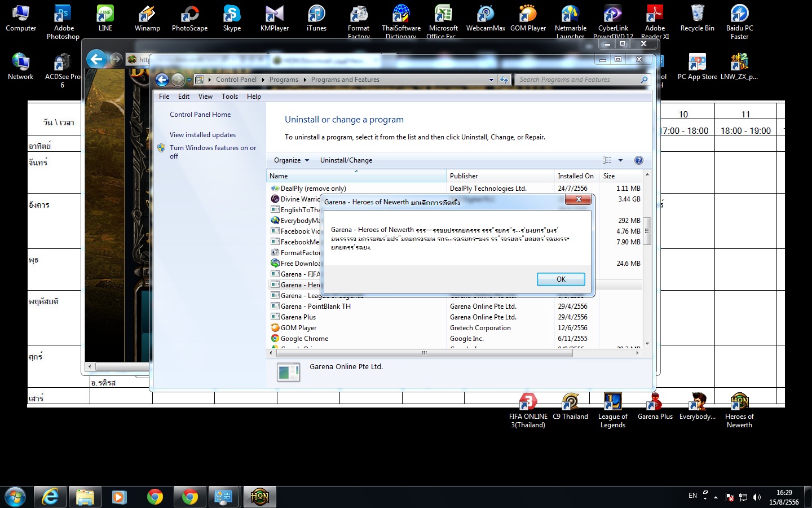Select GOM Player in the program list
The height and width of the screenshot is (508, 812).
454,328
